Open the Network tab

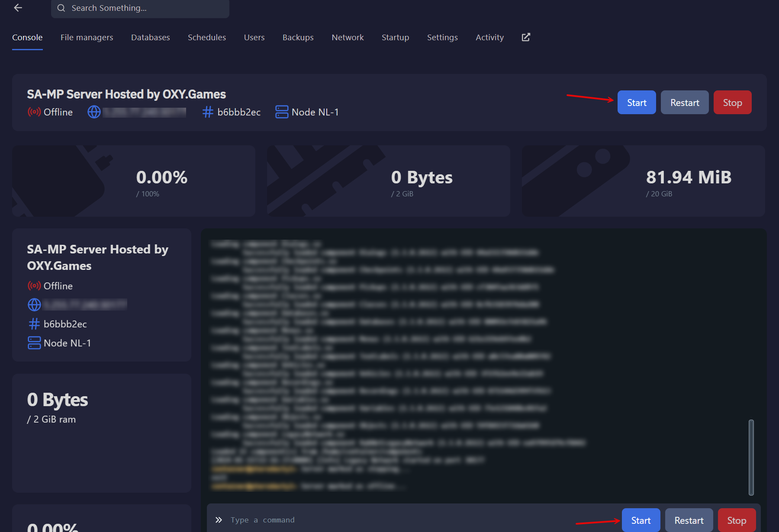(x=348, y=37)
